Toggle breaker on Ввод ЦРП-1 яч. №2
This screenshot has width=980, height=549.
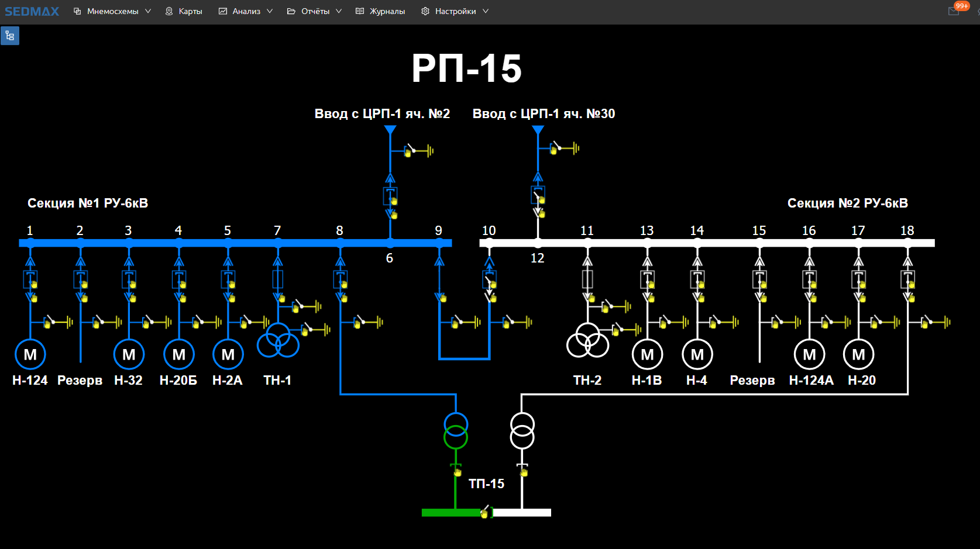tap(390, 195)
